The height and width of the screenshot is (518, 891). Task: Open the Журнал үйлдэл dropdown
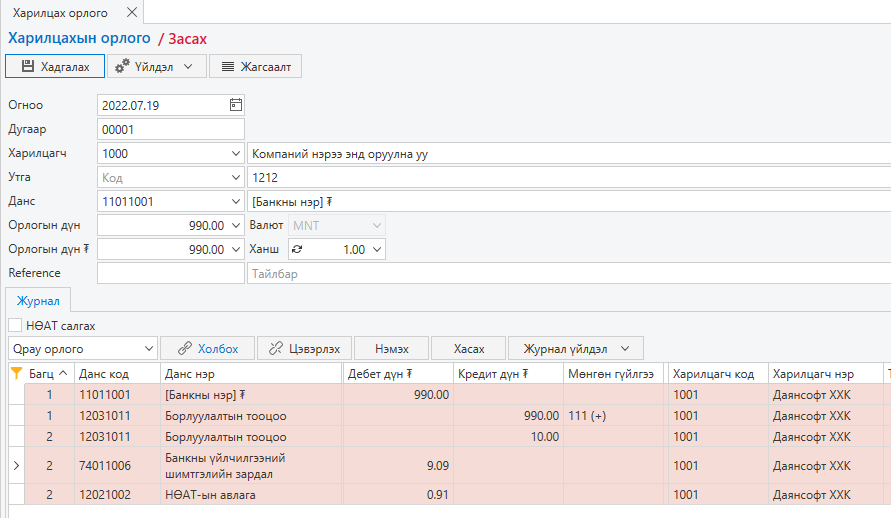tap(576, 348)
